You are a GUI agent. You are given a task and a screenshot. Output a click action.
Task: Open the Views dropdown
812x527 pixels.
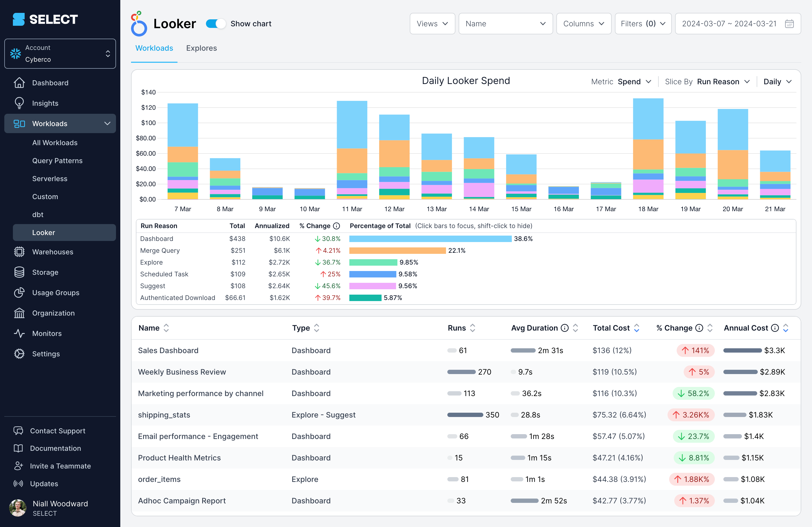click(432, 24)
